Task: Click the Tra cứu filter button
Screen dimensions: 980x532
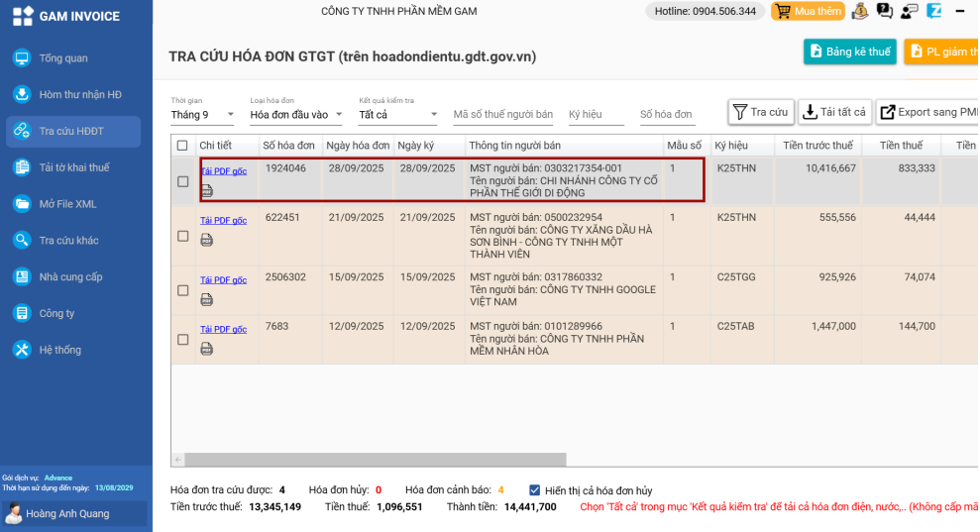Action: point(760,112)
